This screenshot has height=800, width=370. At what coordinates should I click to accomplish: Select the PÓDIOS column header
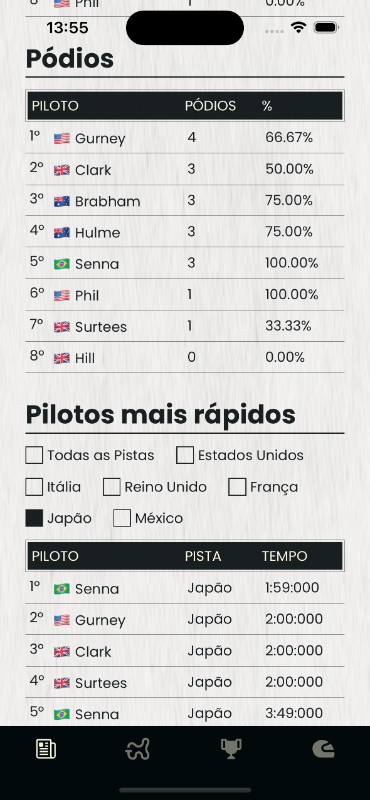coord(210,106)
